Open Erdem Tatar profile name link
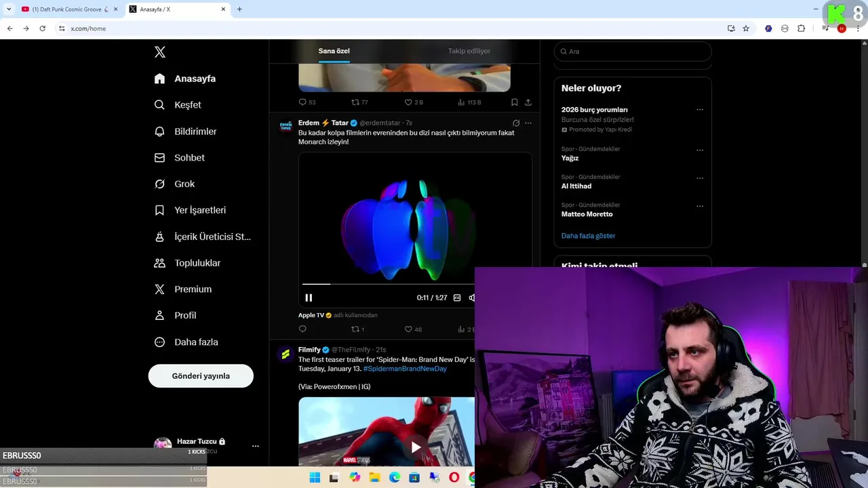This screenshot has width=868, height=488. [323, 123]
